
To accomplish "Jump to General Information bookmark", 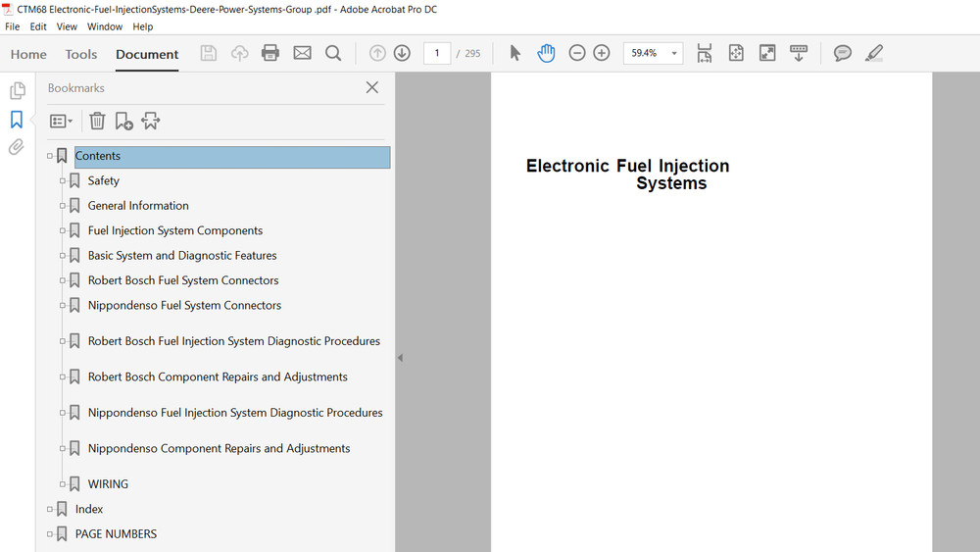I will pos(138,206).
